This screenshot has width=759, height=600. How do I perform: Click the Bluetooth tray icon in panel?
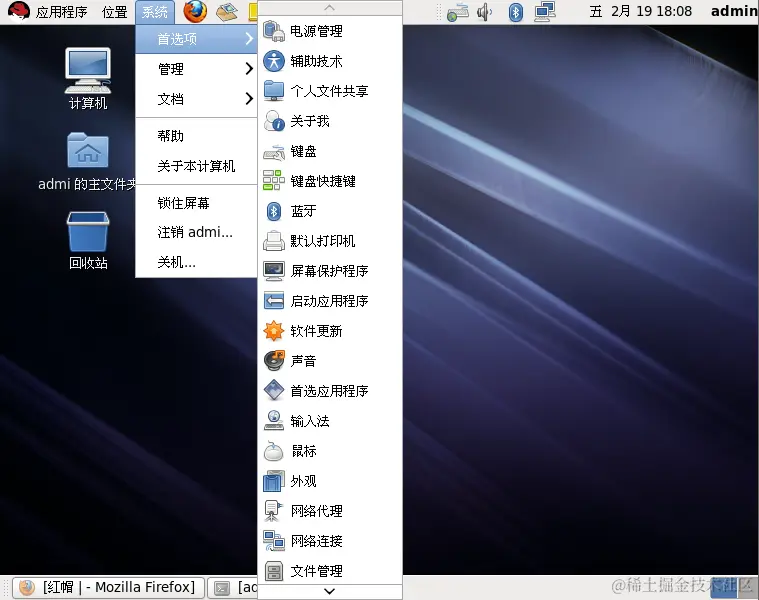tap(516, 12)
